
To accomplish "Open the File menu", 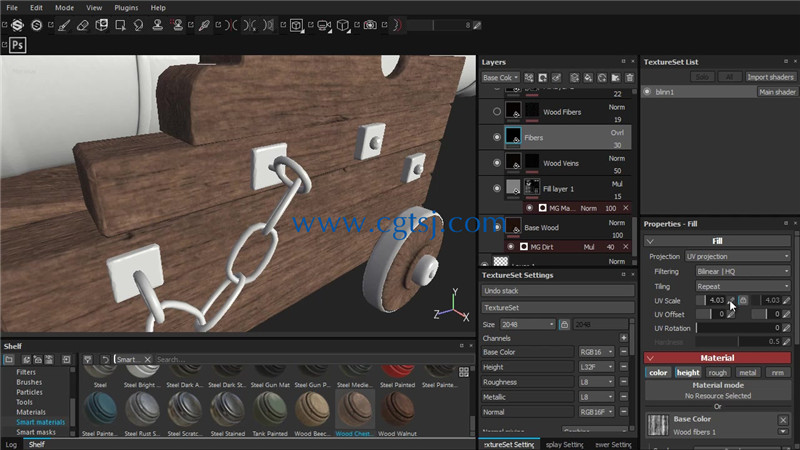I will pyautogui.click(x=12, y=8).
